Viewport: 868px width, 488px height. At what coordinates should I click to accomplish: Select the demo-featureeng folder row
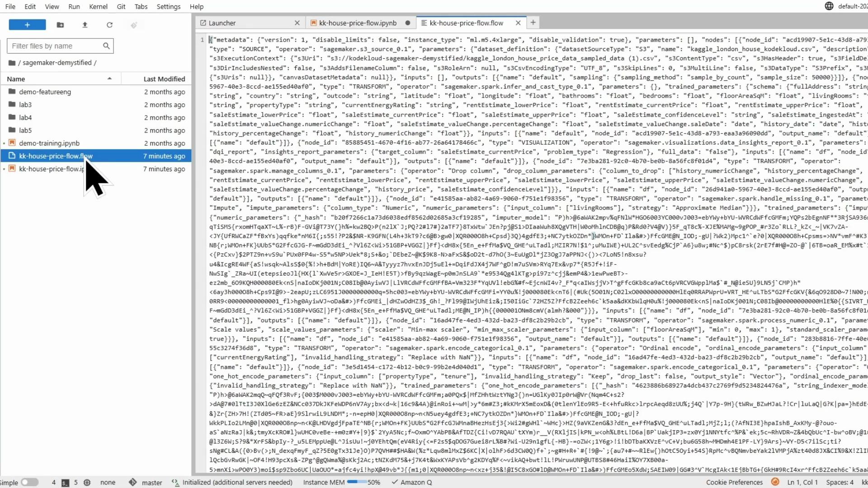pyautogui.click(x=96, y=92)
